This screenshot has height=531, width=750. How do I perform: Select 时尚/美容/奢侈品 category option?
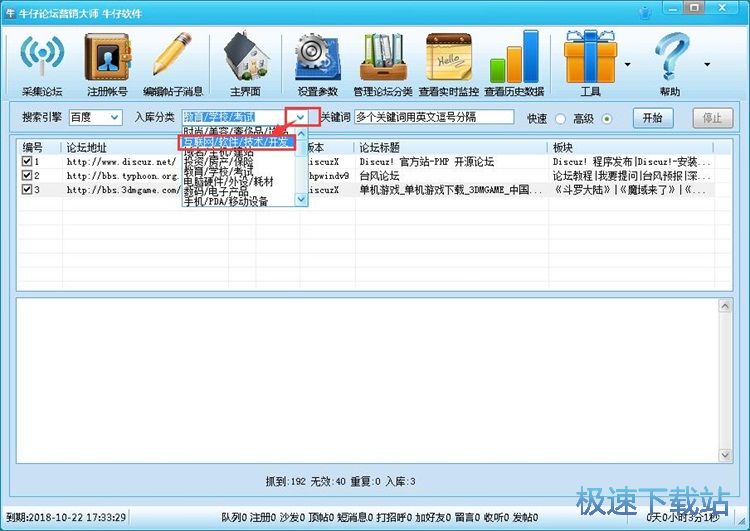pos(238,131)
